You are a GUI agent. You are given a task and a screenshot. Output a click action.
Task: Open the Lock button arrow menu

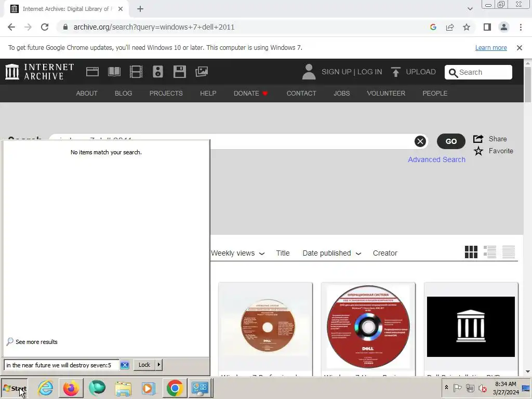pyautogui.click(x=158, y=365)
